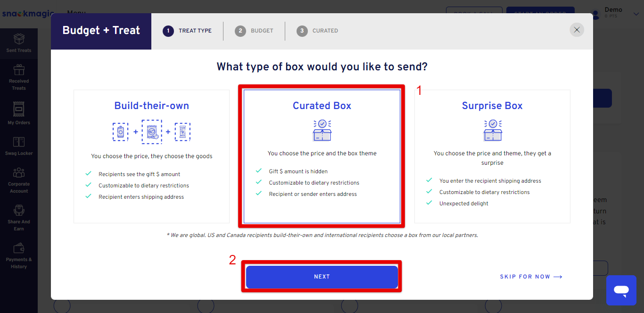Go to step 1 Treat Type
Screen dimensions: 644x313
(187, 31)
